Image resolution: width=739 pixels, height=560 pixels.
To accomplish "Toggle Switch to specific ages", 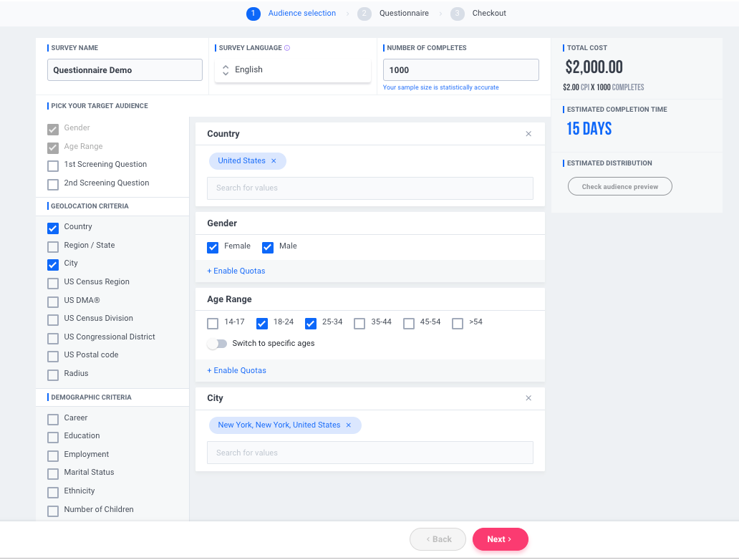I will click(217, 344).
